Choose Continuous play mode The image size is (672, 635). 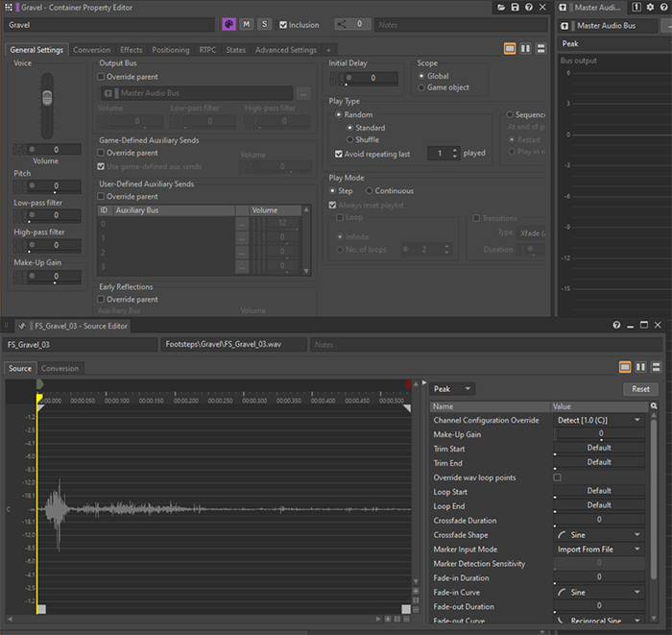(x=370, y=191)
